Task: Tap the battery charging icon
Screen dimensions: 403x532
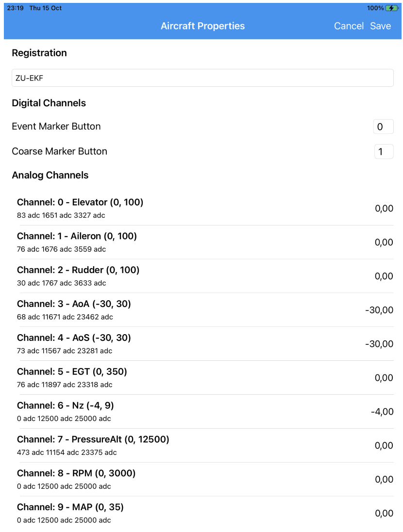Action: [392, 8]
